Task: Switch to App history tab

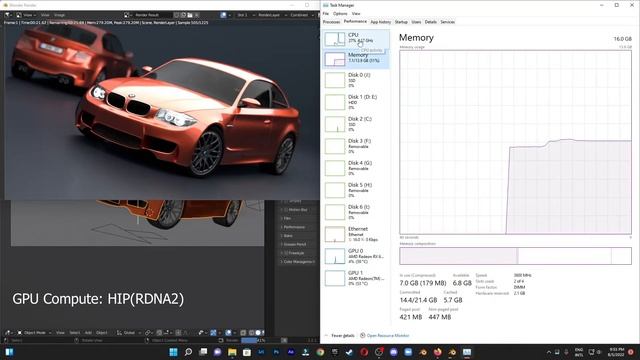Action: click(380, 22)
